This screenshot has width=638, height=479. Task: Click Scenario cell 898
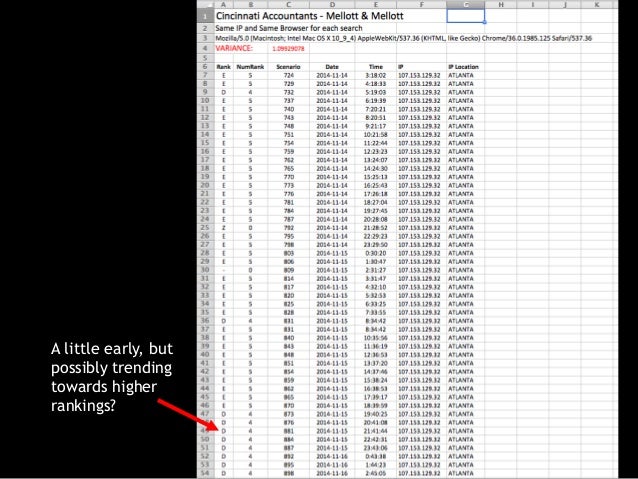(x=288, y=473)
